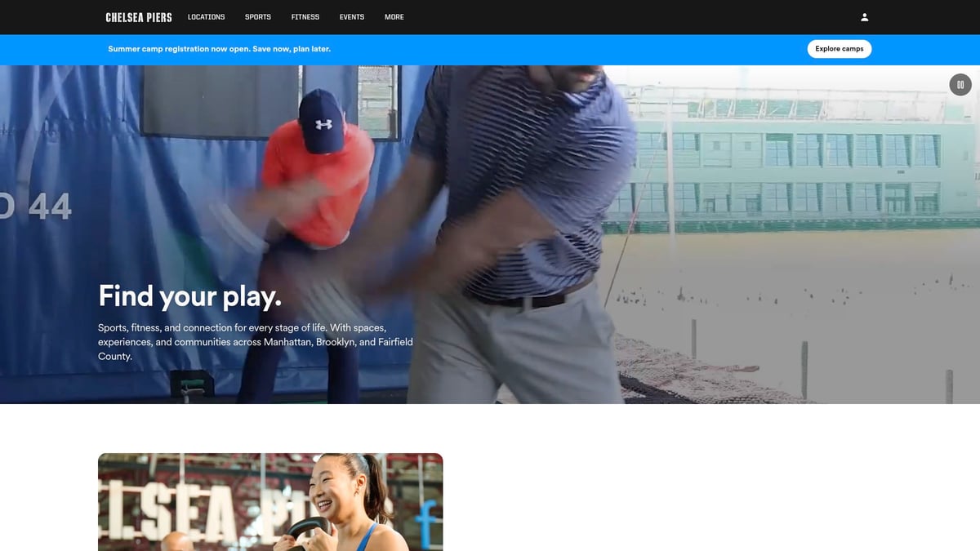Viewport: 980px width, 551px height.
Task: Pause the hero background video
Action: click(x=960, y=84)
